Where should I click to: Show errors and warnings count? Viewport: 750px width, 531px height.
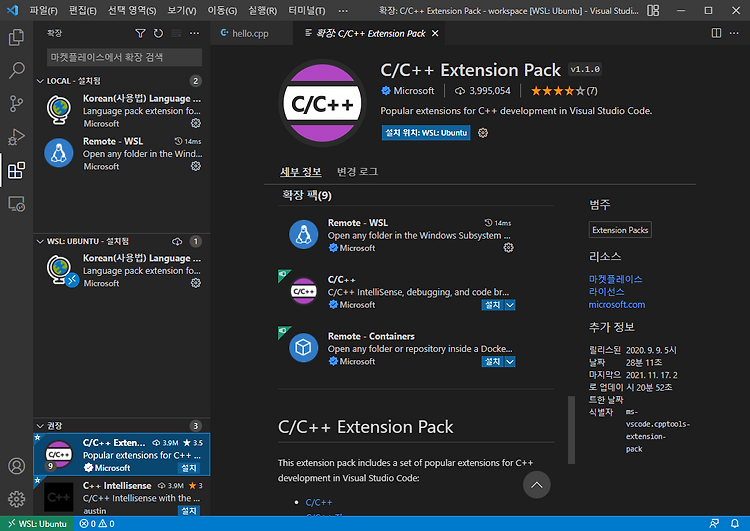pyautogui.click(x=97, y=524)
